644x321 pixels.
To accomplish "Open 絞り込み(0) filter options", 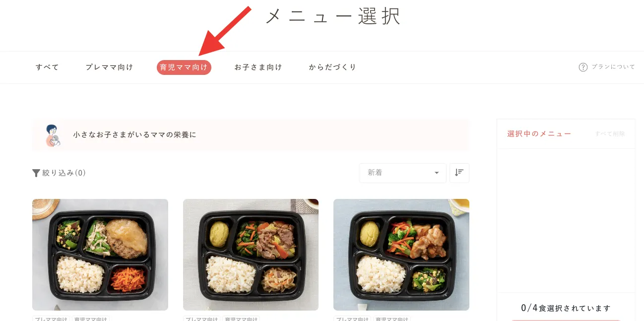I will 59,173.
